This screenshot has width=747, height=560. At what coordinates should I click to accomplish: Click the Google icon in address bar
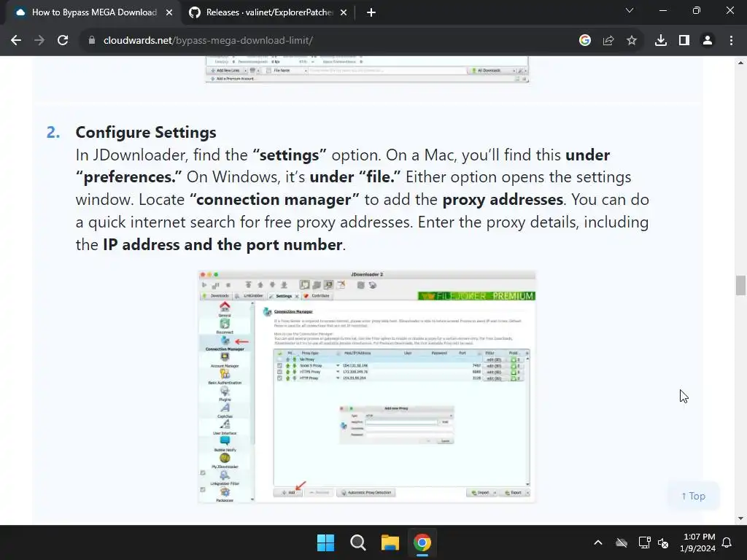(x=585, y=41)
